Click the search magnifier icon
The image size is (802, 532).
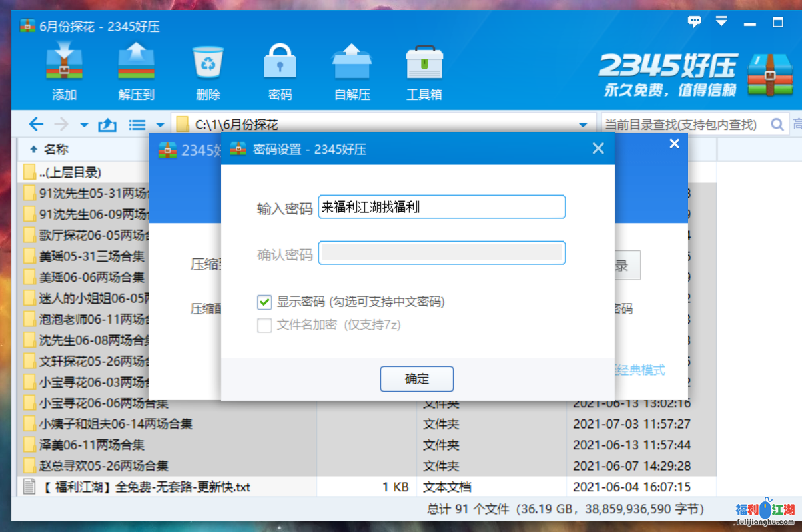777,125
